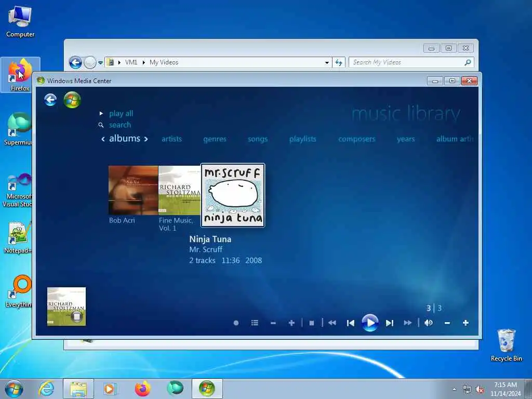Viewport: 532px width, 399px height.
Task: Open the taskbar clock showing 7:15 AM
Action: click(x=505, y=389)
